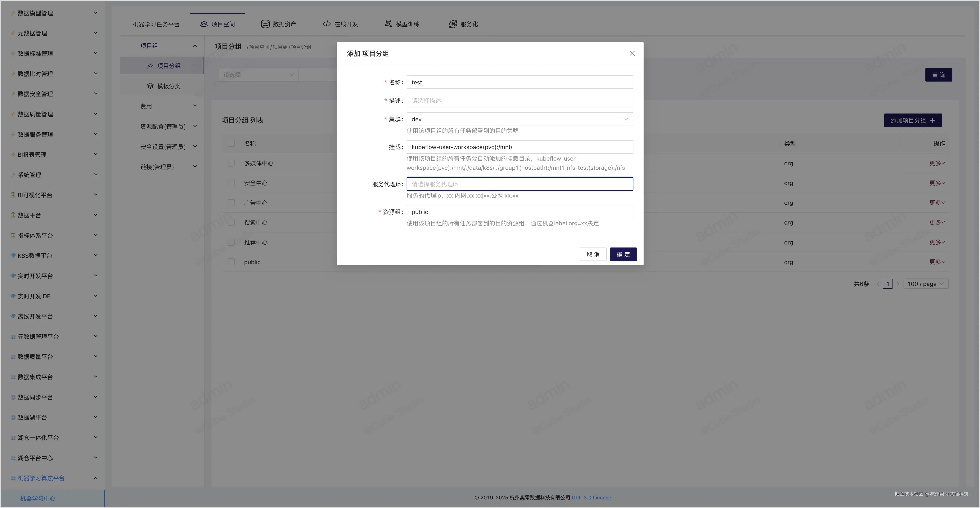Check the box for 多媒体中心 row
This screenshot has height=508, width=980.
click(231, 163)
